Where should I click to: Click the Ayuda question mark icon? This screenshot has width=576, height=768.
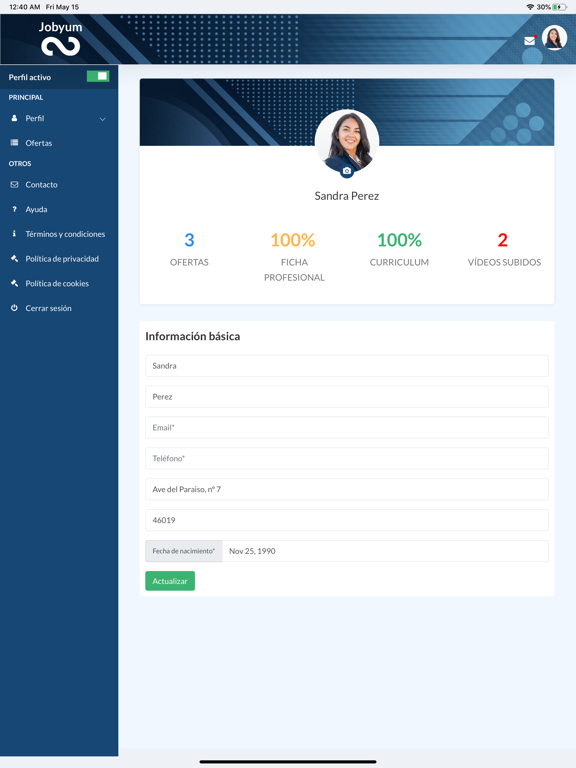coord(14,209)
